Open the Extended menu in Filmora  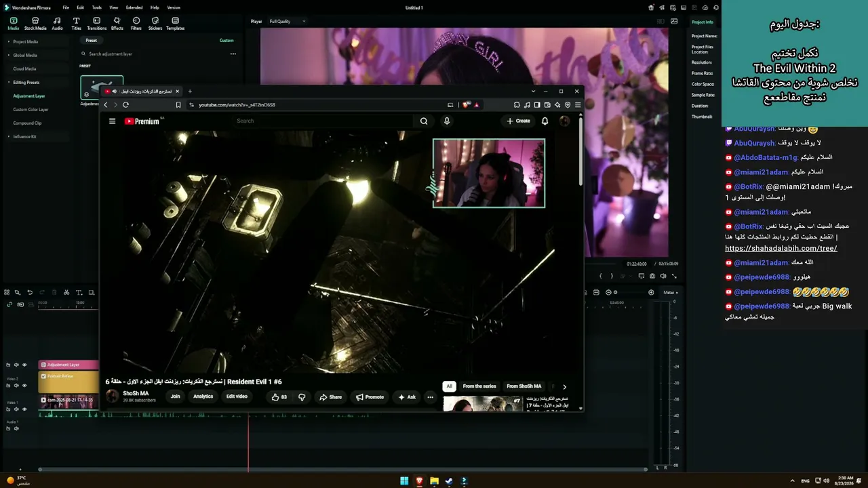tap(134, 7)
